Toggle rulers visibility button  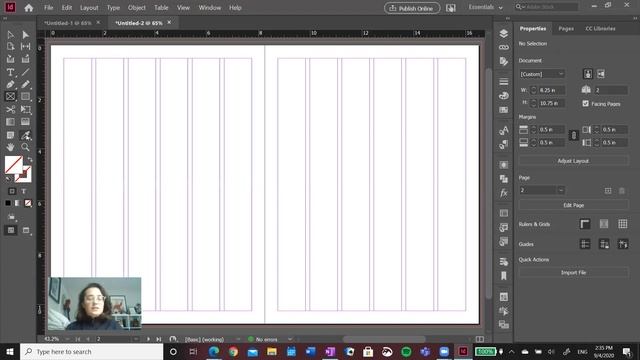tap(585, 224)
